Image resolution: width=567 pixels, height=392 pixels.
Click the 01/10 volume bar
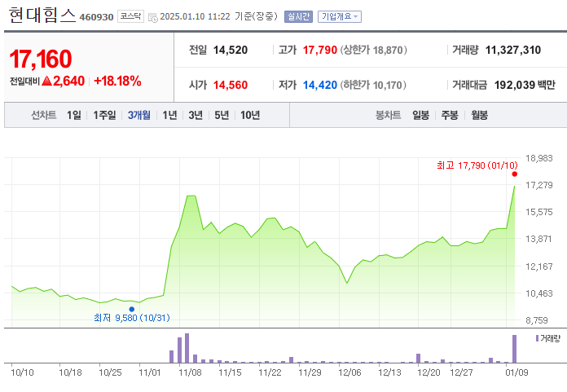pos(515,349)
